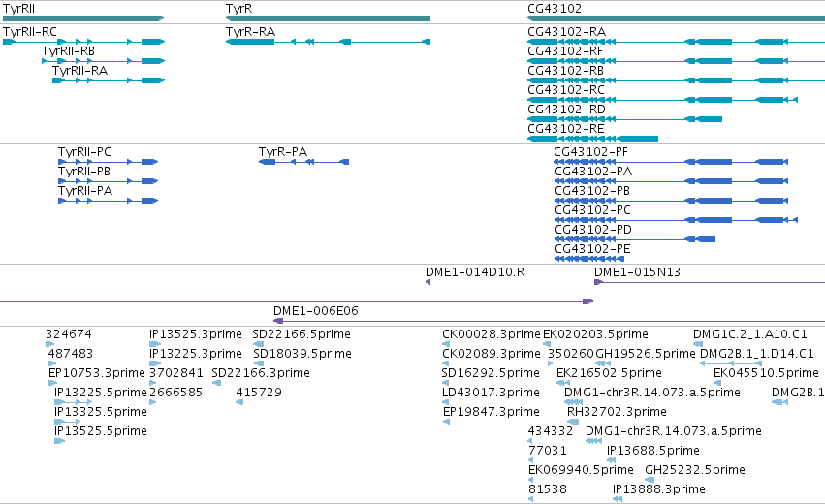The width and height of the screenshot is (825, 504).
Task: Select the LD43017.3prime EST label
Action: (x=491, y=393)
